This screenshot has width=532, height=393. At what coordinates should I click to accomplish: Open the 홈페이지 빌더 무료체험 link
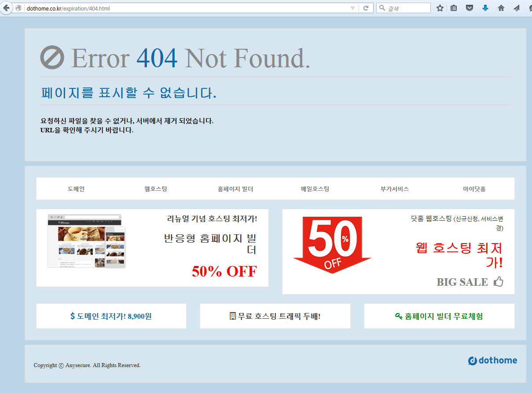pos(439,316)
